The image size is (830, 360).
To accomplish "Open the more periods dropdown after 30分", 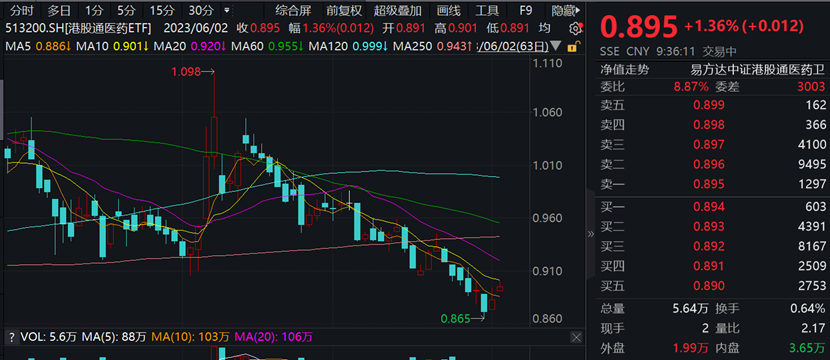I will click(x=227, y=10).
